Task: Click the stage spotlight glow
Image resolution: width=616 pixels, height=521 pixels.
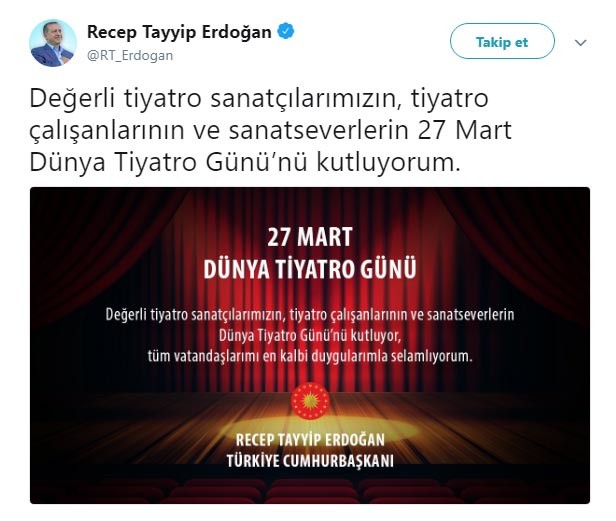Action: [310, 430]
